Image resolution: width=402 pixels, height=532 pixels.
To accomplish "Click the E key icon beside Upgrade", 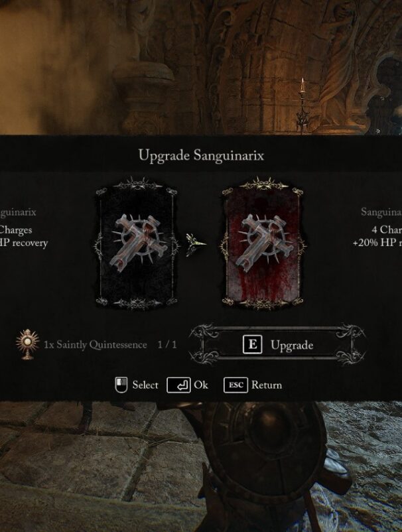I will 252,344.
